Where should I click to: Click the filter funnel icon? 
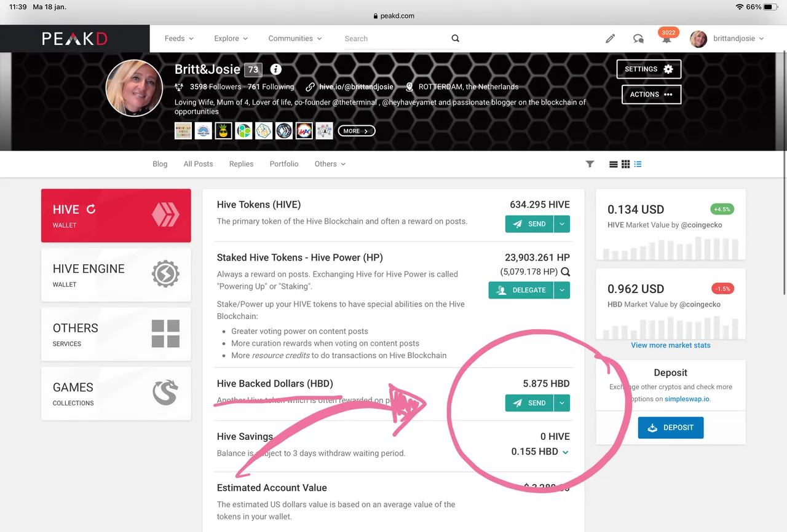[x=590, y=164]
